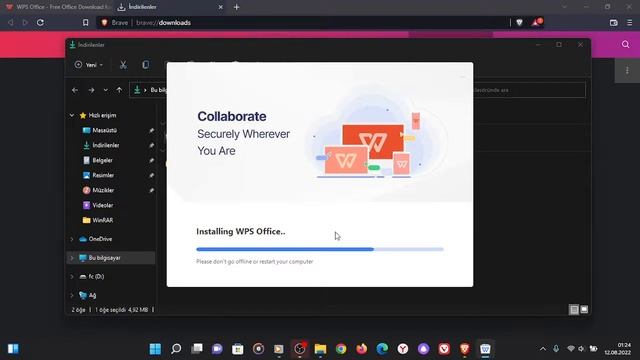Minimize the WPS installer dialog
Viewport: 640px width, 360px height.
click(x=462, y=76)
